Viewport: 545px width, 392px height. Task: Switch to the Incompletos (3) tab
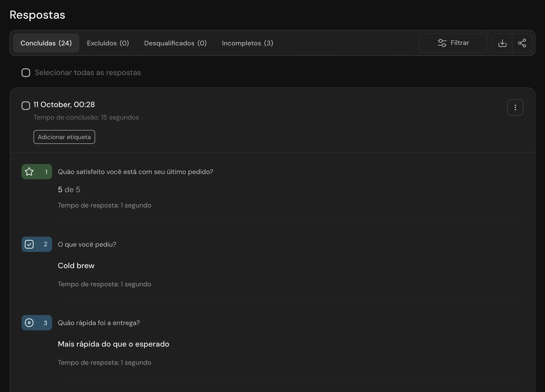click(x=247, y=43)
